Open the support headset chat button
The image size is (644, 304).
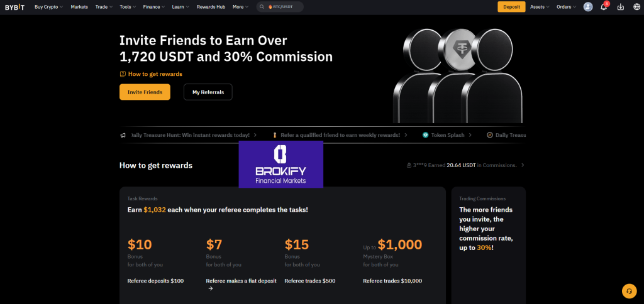coord(629,291)
